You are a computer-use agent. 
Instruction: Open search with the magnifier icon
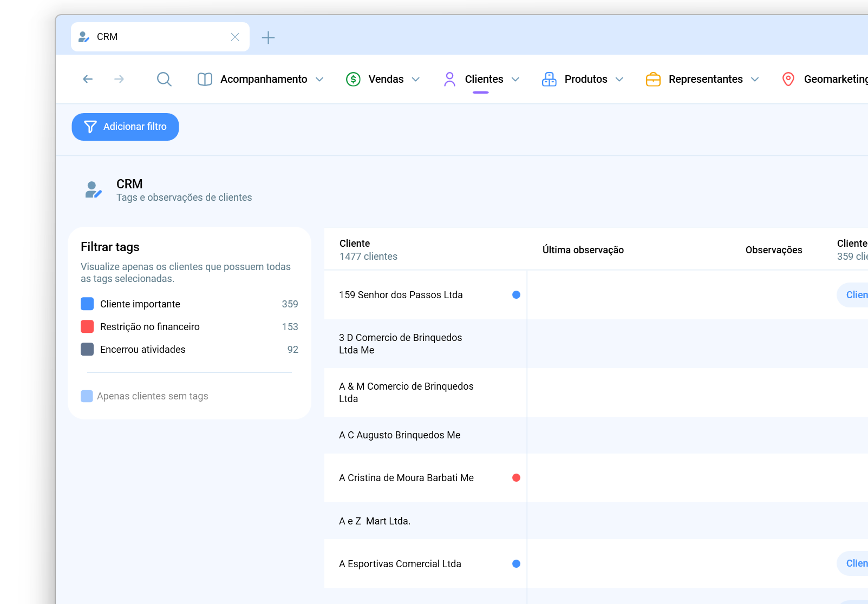coord(164,79)
